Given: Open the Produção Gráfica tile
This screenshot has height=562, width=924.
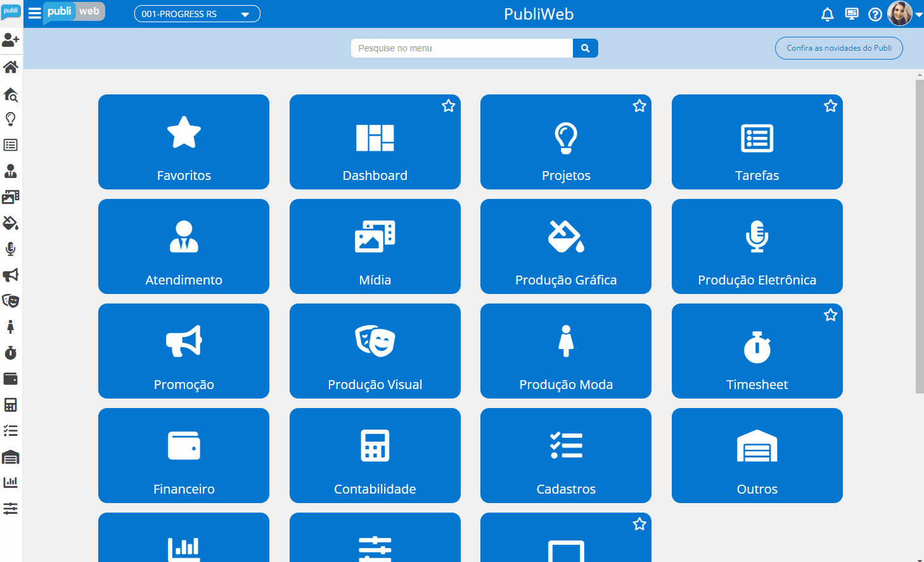Looking at the screenshot, I should [566, 246].
